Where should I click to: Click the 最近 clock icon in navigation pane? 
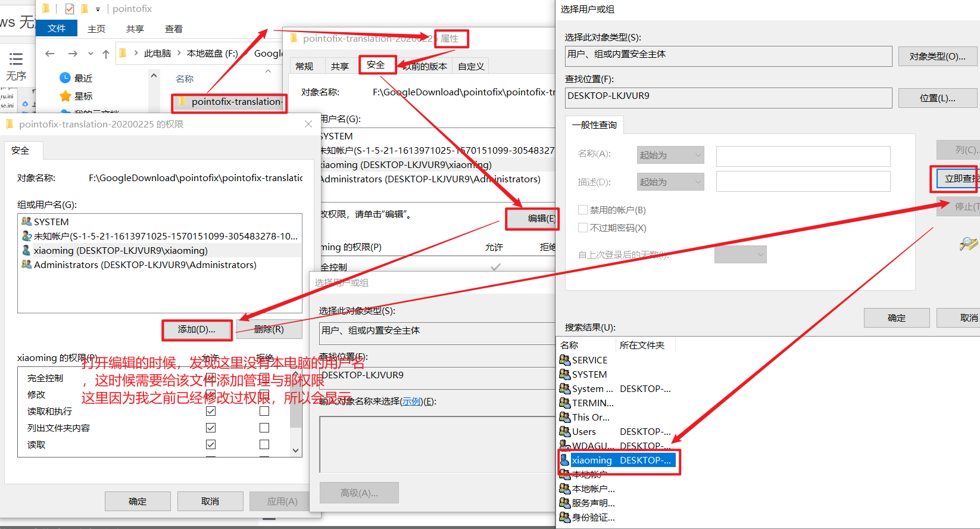pos(65,77)
